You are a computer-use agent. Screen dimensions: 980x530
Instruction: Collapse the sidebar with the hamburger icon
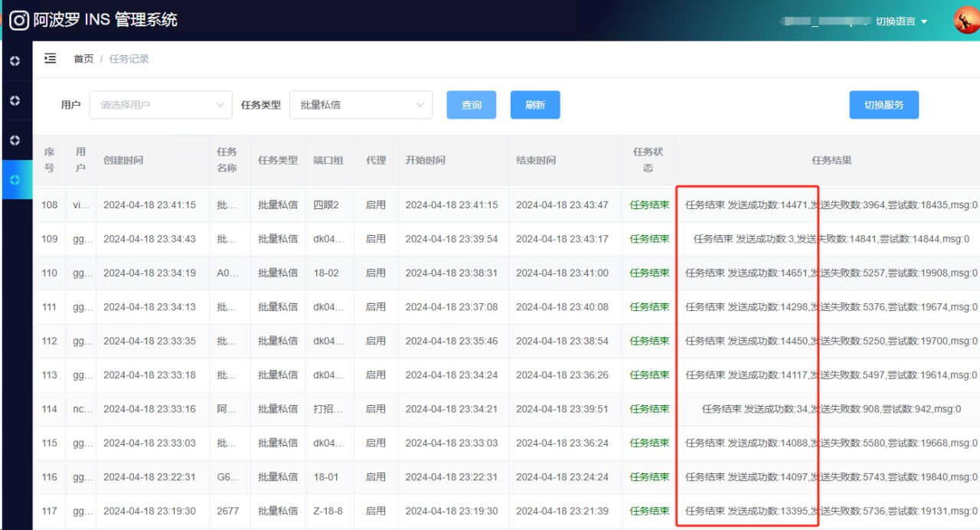(51, 58)
